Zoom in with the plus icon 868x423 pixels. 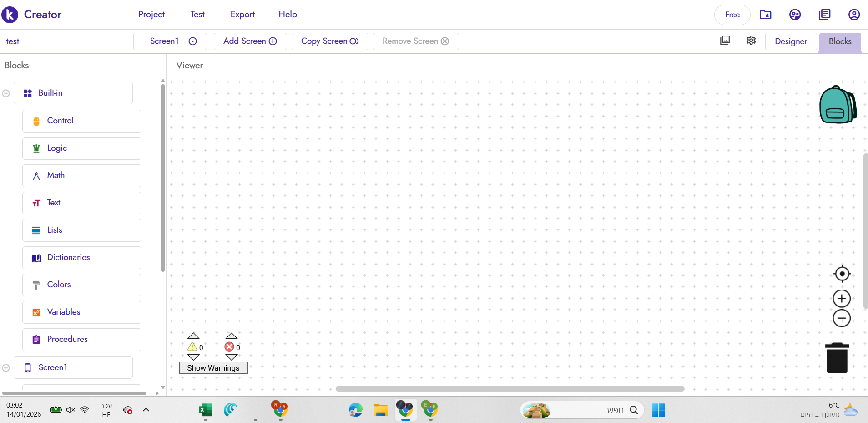point(842,299)
